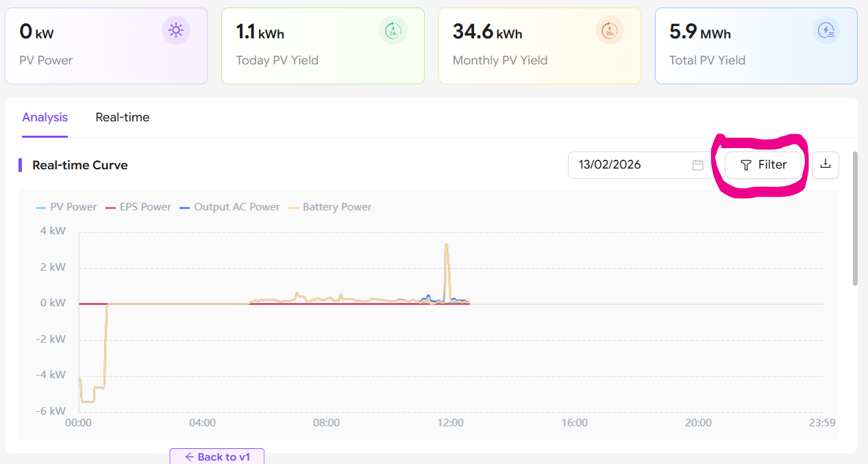Image resolution: width=868 pixels, height=464 pixels.
Task: Toggle Battery Power legend entry
Action: coord(330,207)
